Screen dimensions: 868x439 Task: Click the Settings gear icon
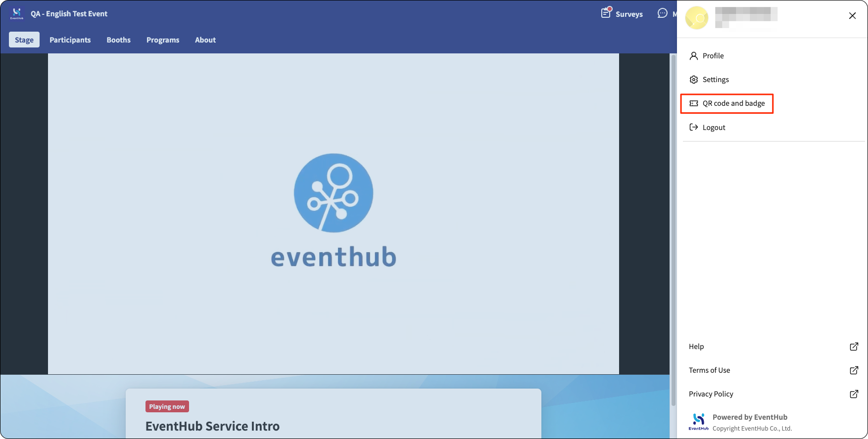tap(694, 80)
